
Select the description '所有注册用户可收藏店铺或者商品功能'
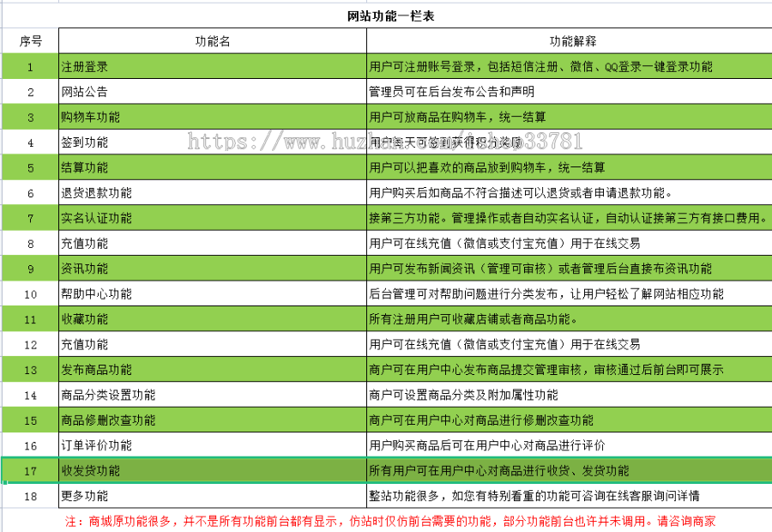pyautogui.click(x=570, y=319)
